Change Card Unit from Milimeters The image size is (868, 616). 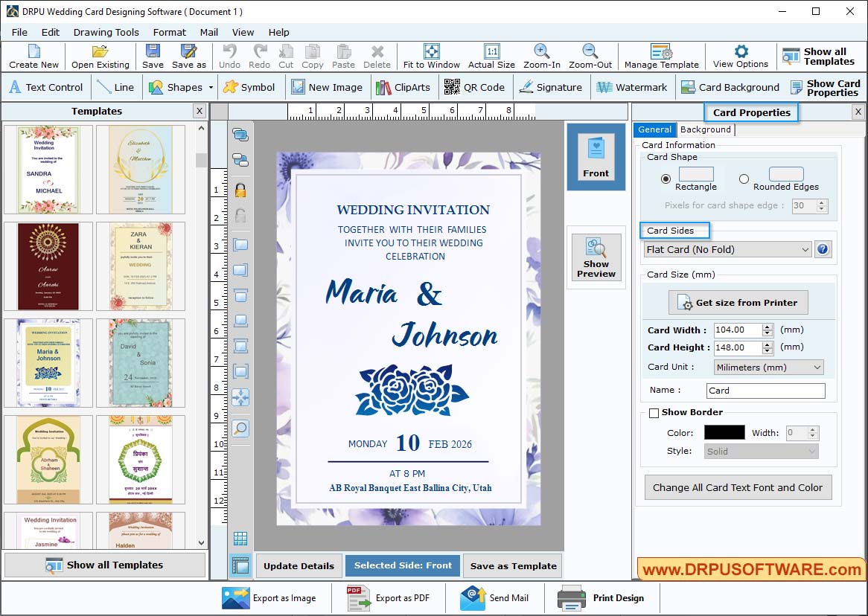click(x=768, y=367)
